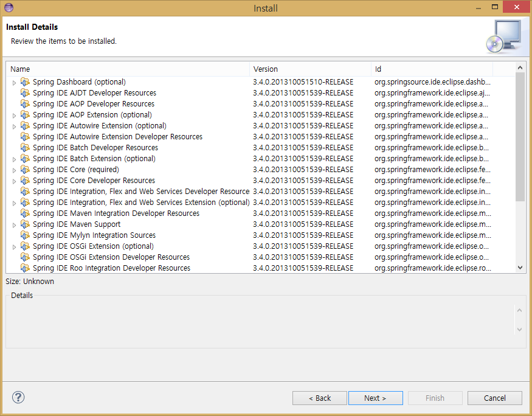The height and width of the screenshot is (416, 532).
Task: Click the Maven Integration Developer Resources icon
Action: pos(25,213)
